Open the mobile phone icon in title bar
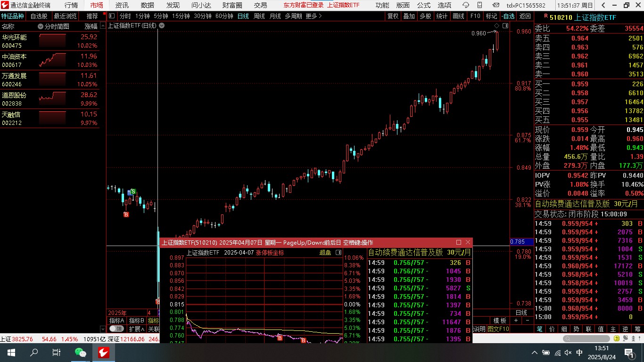This screenshot has height=362, width=644. pos(479,5)
